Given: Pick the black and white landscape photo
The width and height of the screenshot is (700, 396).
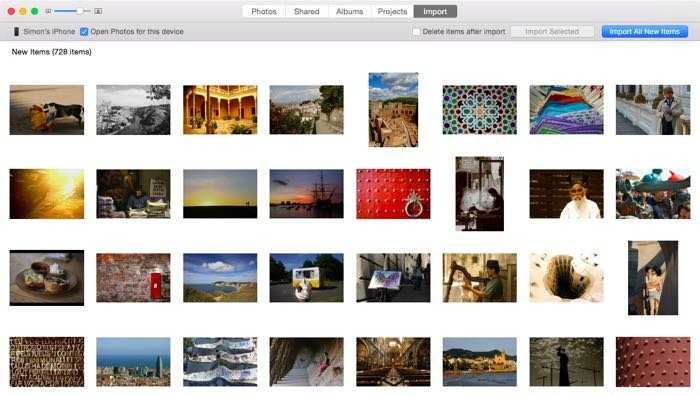Looking at the screenshot, I should 133,110.
